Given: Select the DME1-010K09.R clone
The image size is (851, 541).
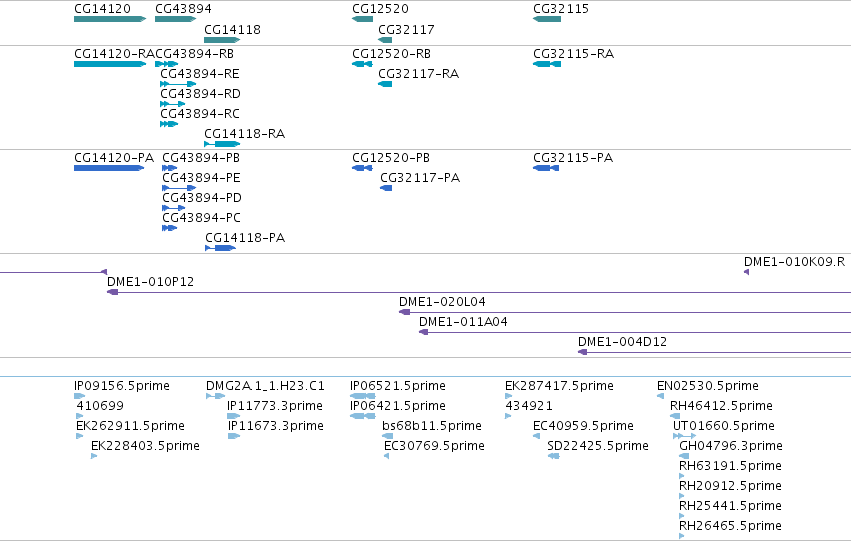Looking at the screenshot, I should point(746,272).
